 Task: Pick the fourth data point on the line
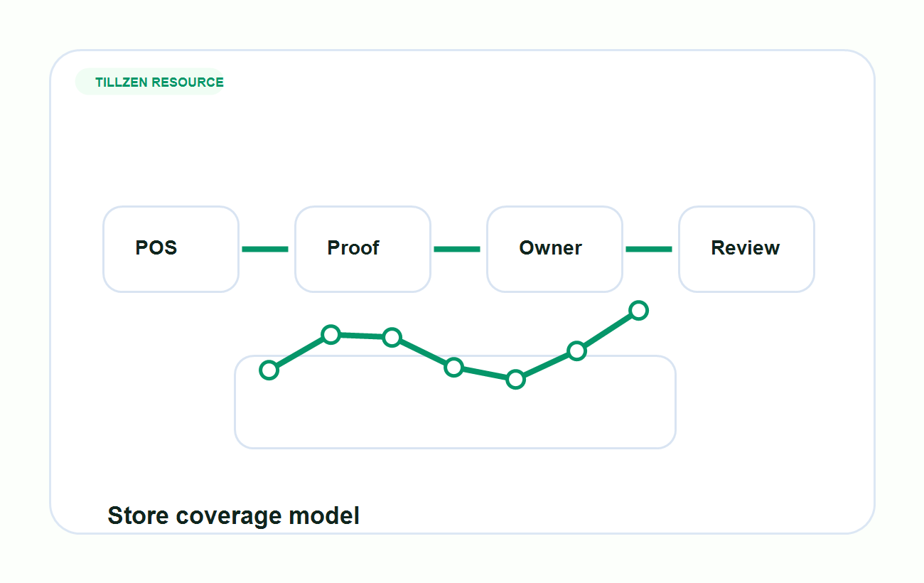tap(453, 367)
